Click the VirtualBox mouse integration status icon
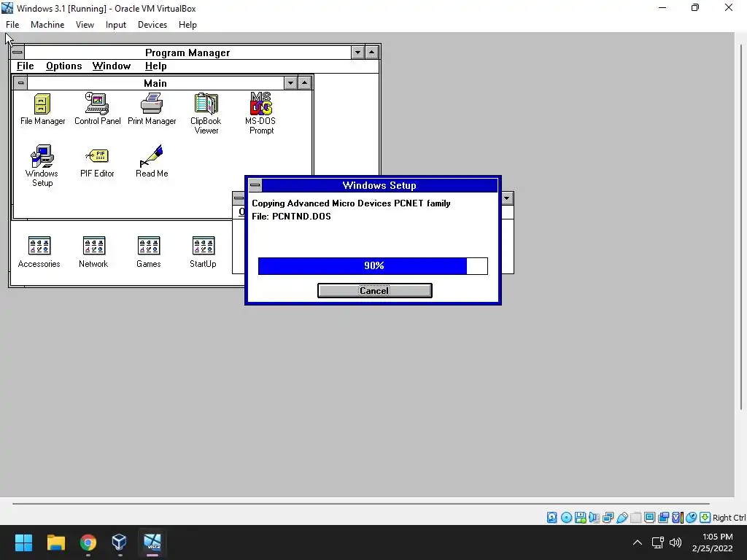 692,518
